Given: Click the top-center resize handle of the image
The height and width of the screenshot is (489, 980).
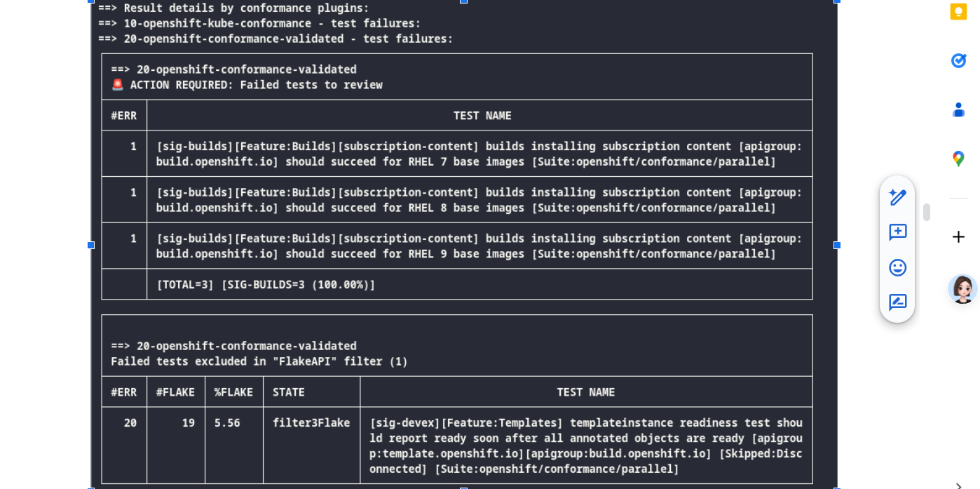Looking at the screenshot, I should point(463,1).
